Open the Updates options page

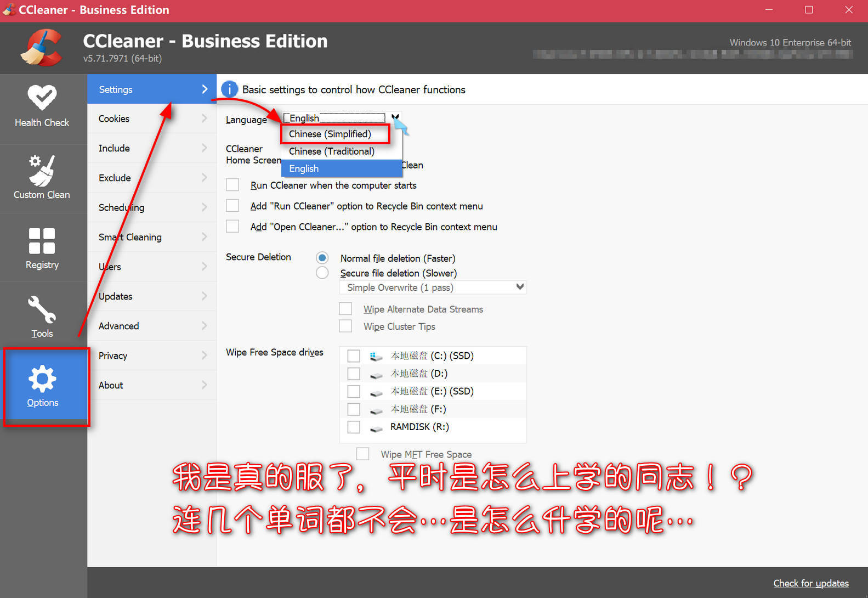[x=152, y=296]
